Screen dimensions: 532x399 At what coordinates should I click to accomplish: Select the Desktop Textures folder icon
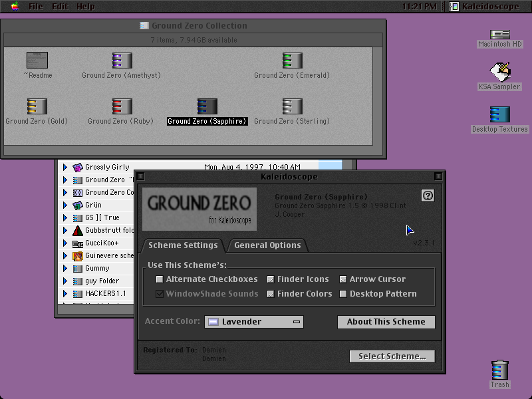coord(500,114)
